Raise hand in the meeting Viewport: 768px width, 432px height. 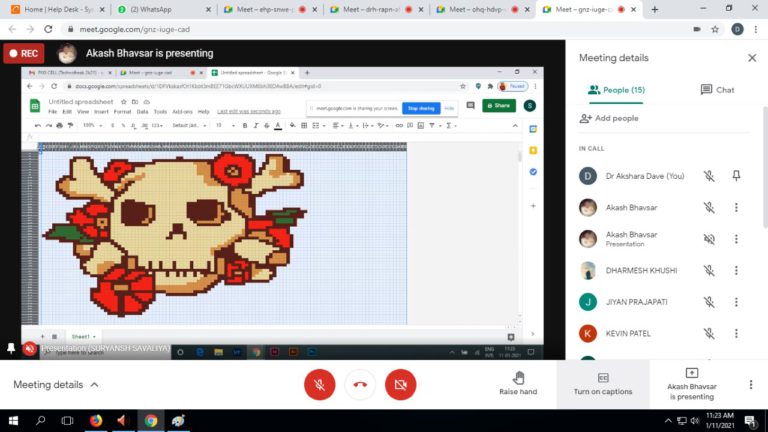tap(518, 383)
